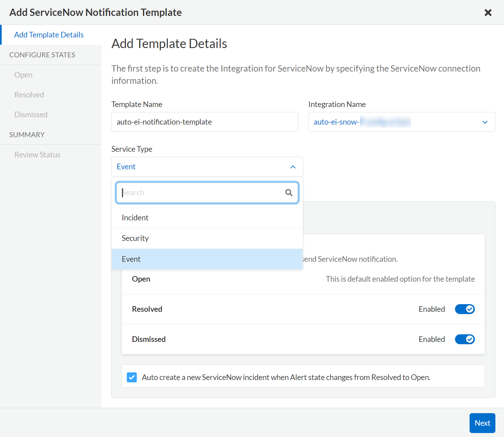Focus the Service Type search box
The image size is (504, 437).
(207, 192)
